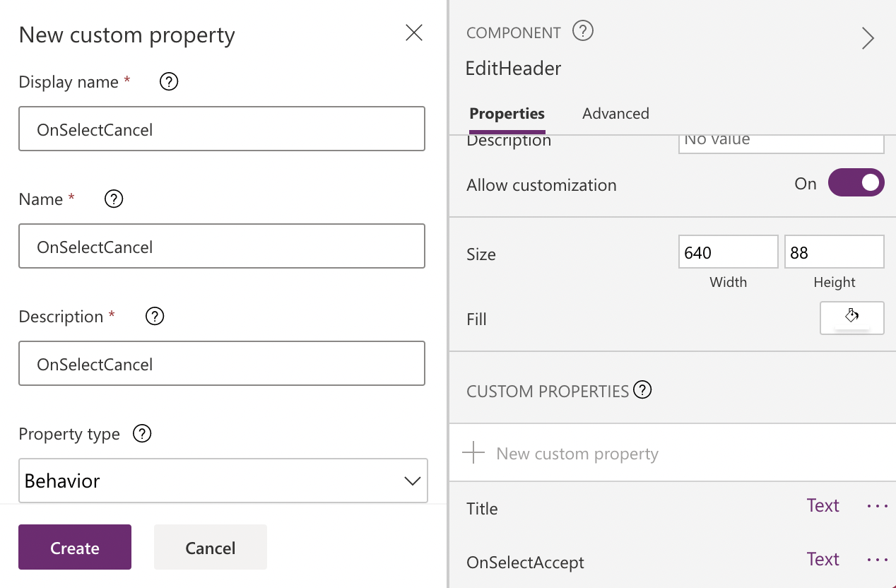Click the Width size input field
Viewport: 896px width, 588px height.
pos(728,253)
